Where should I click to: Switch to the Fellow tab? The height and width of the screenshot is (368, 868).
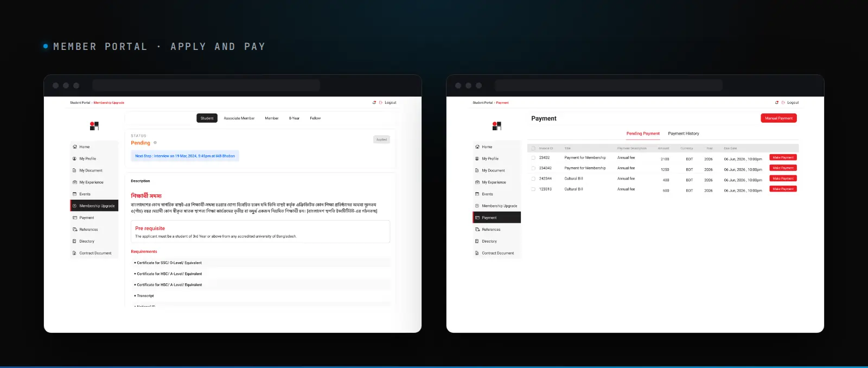coord(315,118)
